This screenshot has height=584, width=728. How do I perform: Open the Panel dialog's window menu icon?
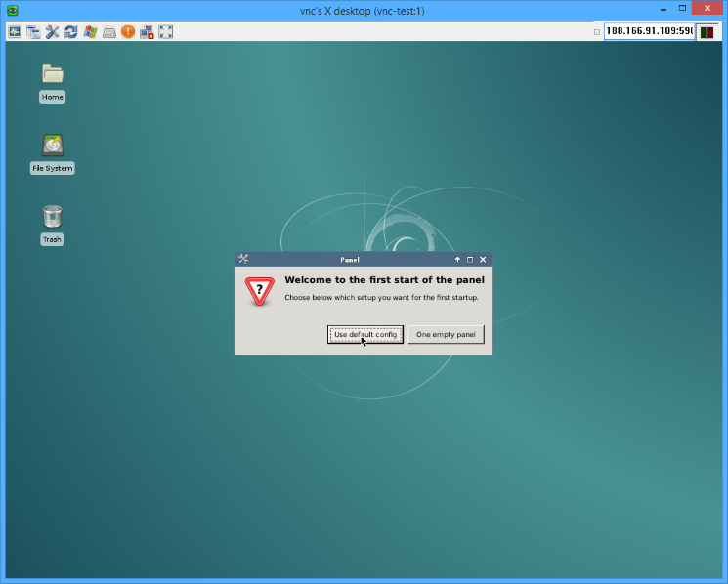coord(243,259)
